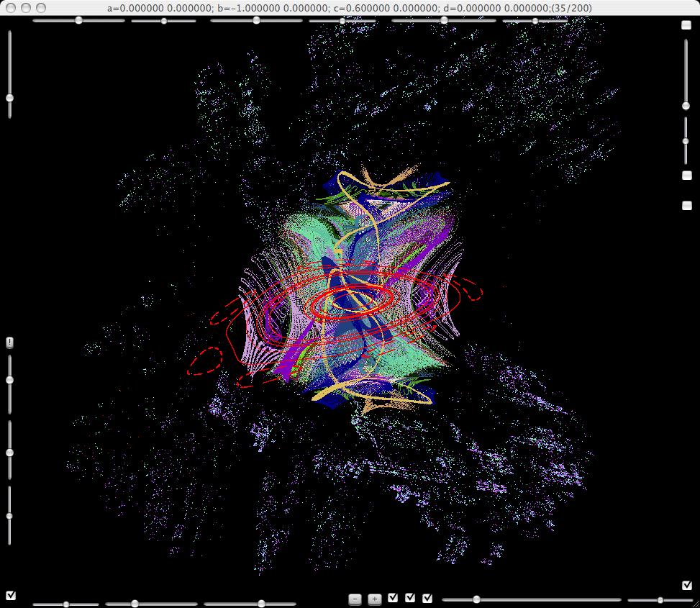This screenshot has width=700, height=608.
Task: Uncheck the checkbox immediately right of the plus button
Action: 393,597
